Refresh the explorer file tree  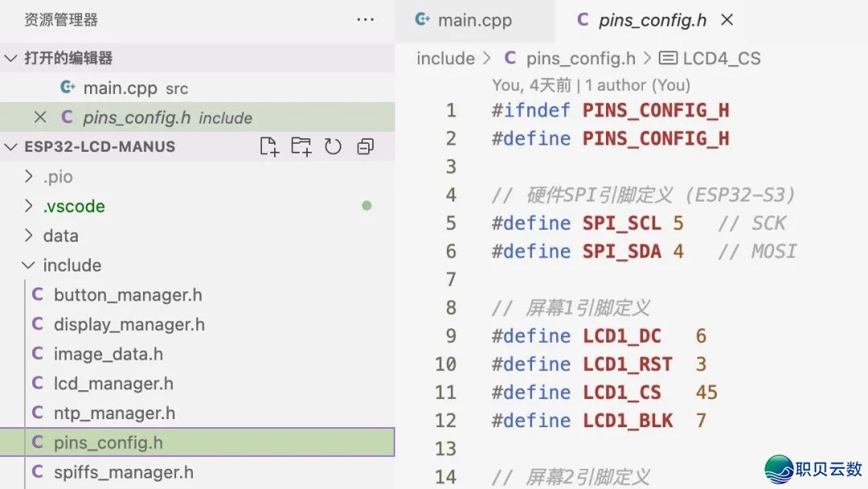pos(333,146)
